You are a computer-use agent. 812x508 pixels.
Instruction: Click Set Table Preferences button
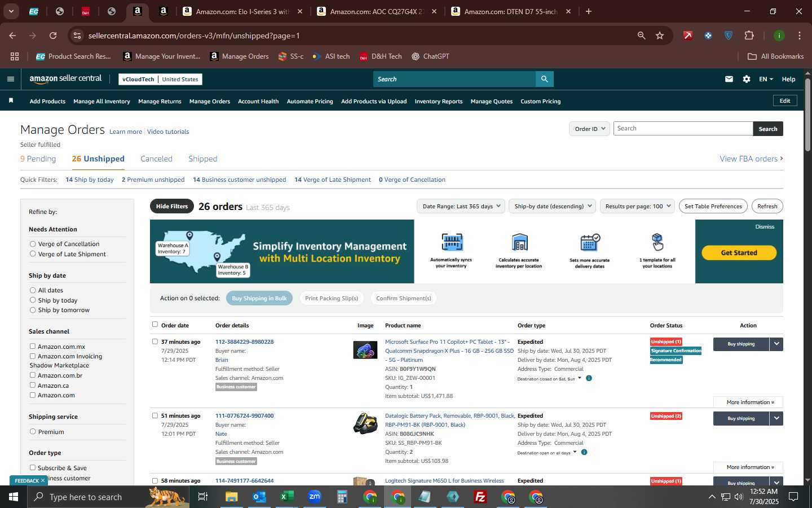pos(713,206)
